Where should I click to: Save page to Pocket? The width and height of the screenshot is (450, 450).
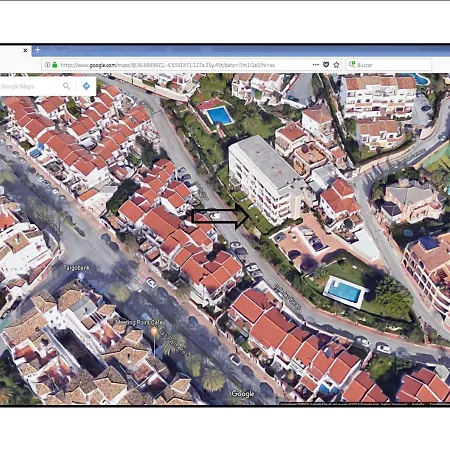(x=326, y=65)
